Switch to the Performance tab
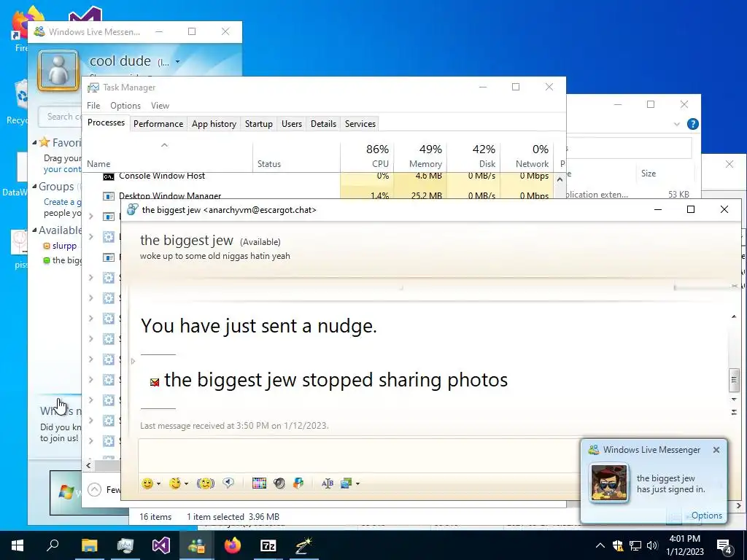This screenshot has height=560, width=747. point(158,124)
